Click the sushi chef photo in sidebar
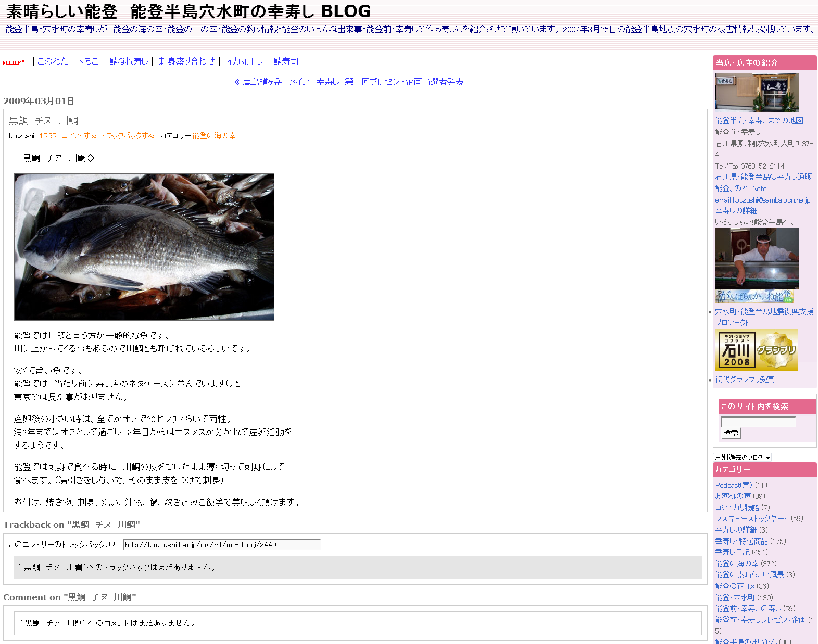This screenshot has width=818, height=644. (757, 258)
